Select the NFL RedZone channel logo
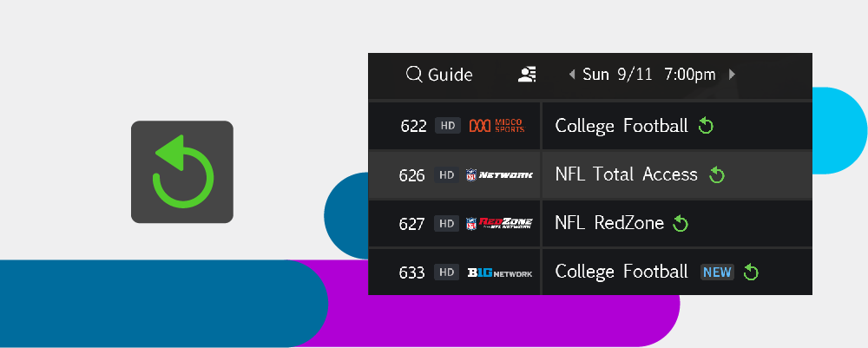 pyautogui.click(x=499, y=224)
